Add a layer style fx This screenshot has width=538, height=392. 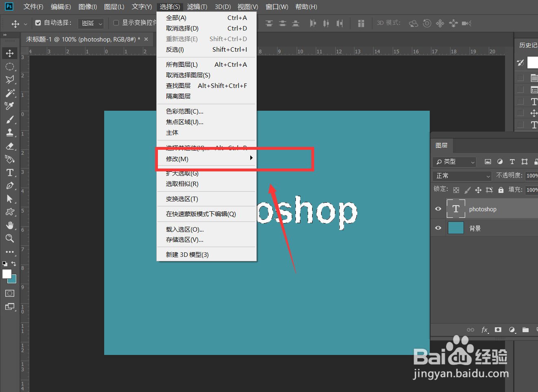pyautogui.click(x=484, y=330)
